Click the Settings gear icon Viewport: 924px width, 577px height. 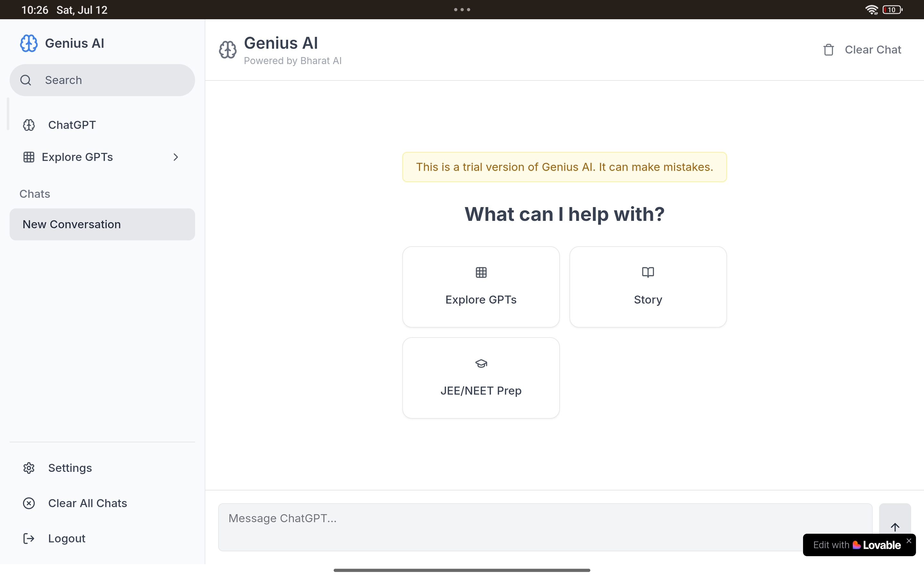[x=29, y=468]
